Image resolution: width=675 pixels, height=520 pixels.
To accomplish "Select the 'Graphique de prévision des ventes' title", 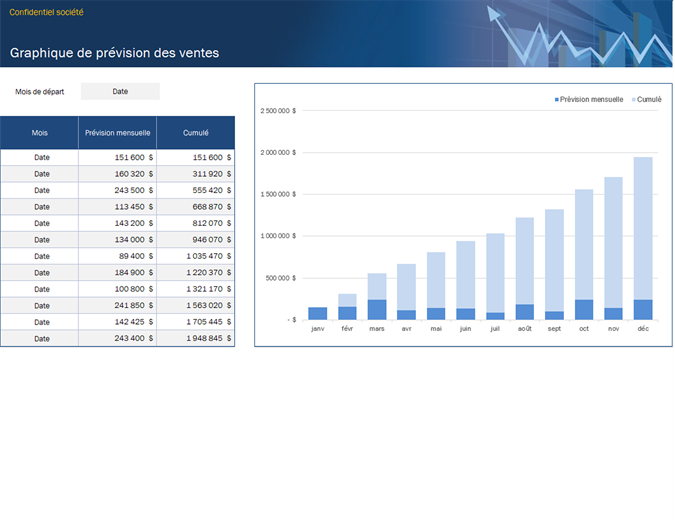I will (114, 53).
